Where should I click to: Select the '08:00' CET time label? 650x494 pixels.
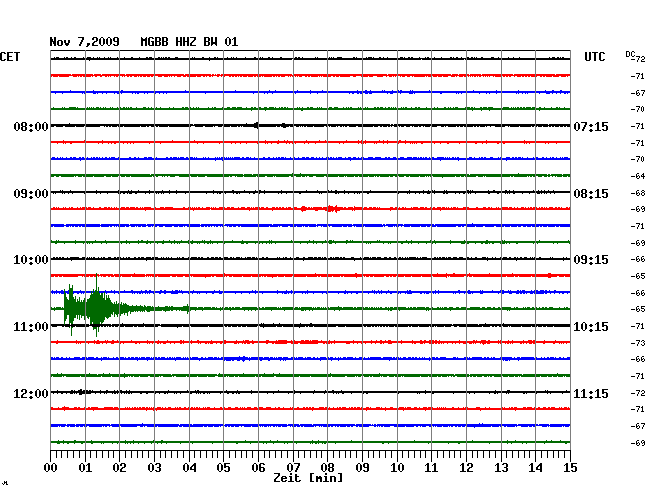(31, 126)
